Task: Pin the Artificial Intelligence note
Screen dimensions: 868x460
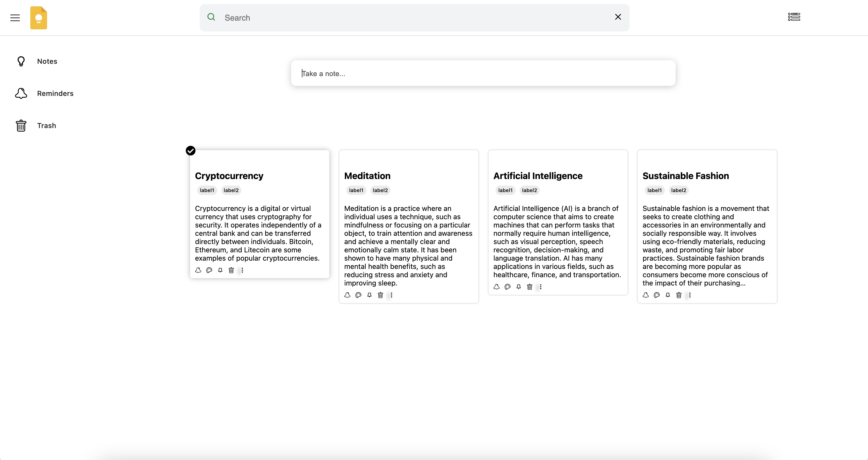Action: click(x=519, y=287)
